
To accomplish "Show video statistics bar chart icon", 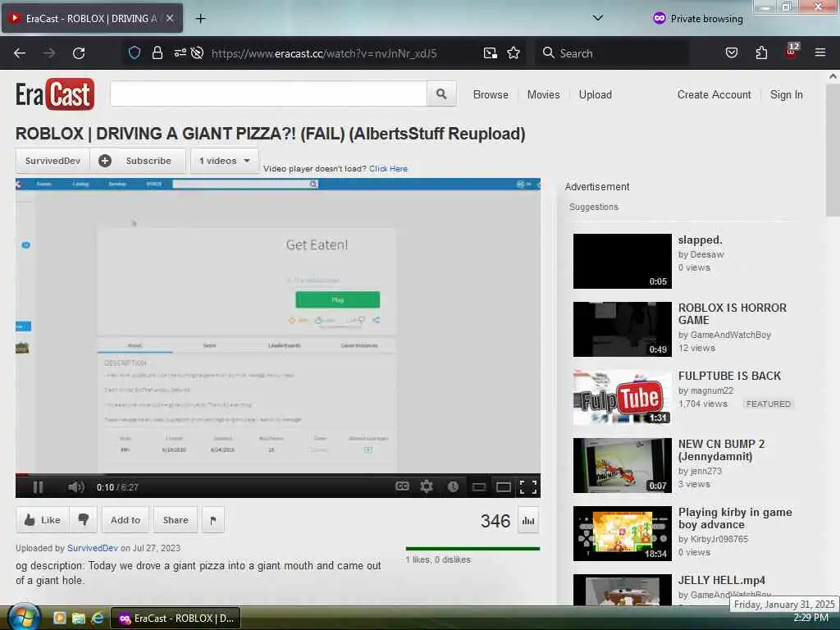I will pos(528,521).
